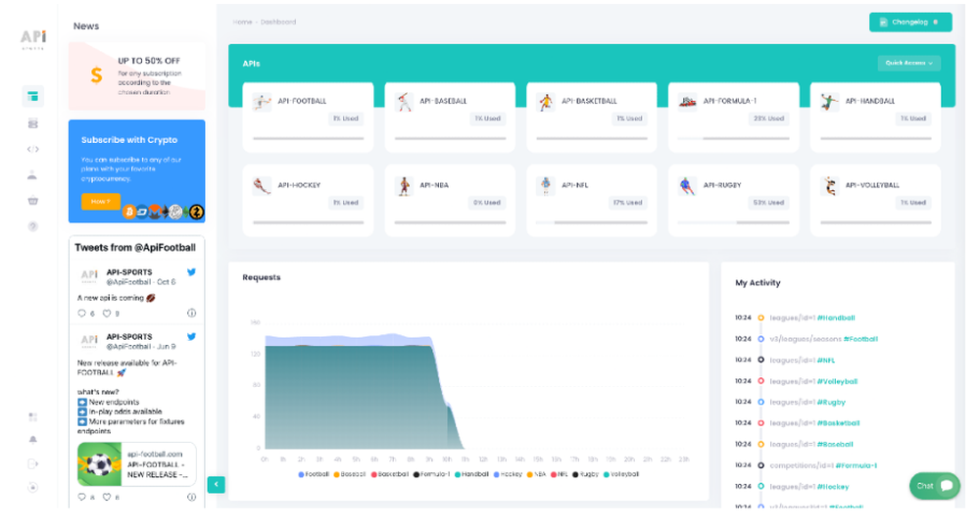This screenshot has height=532, width=980.
Task: Open the #Formula-1 activity link
Action: (856, 465)
